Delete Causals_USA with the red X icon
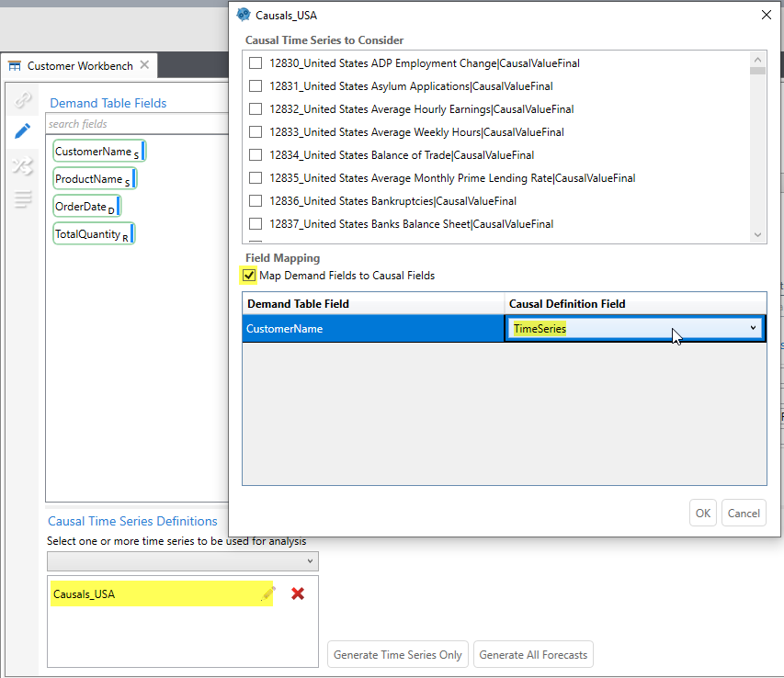 point(298,593)
